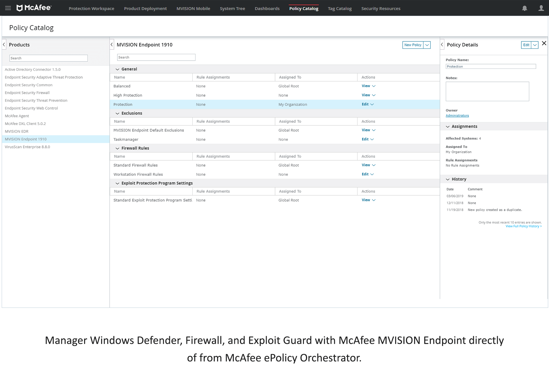Viewport: 549px width, 392px height.
Task: Collapse the Policy Details panel arrow
Action: 442,45
